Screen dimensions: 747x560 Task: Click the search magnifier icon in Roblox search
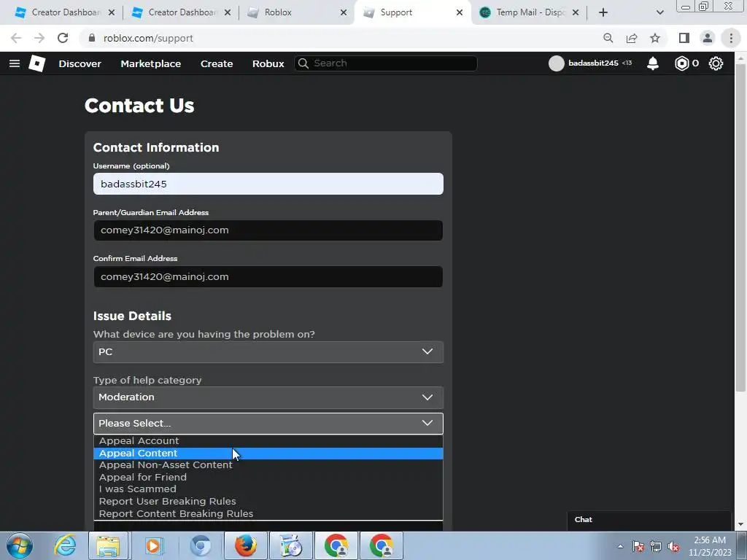pos(303,63)
